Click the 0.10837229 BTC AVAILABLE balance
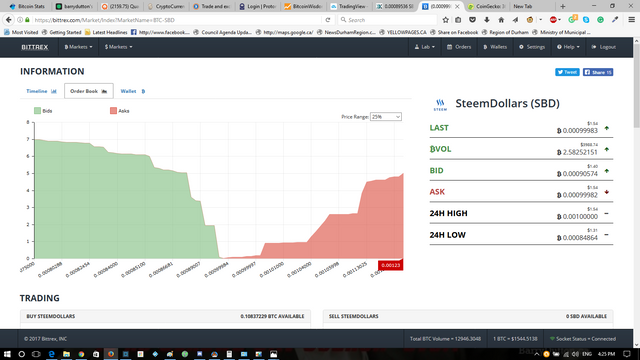Image resolution: width=640 pixels, height=360 pixels. coord(272,316)
